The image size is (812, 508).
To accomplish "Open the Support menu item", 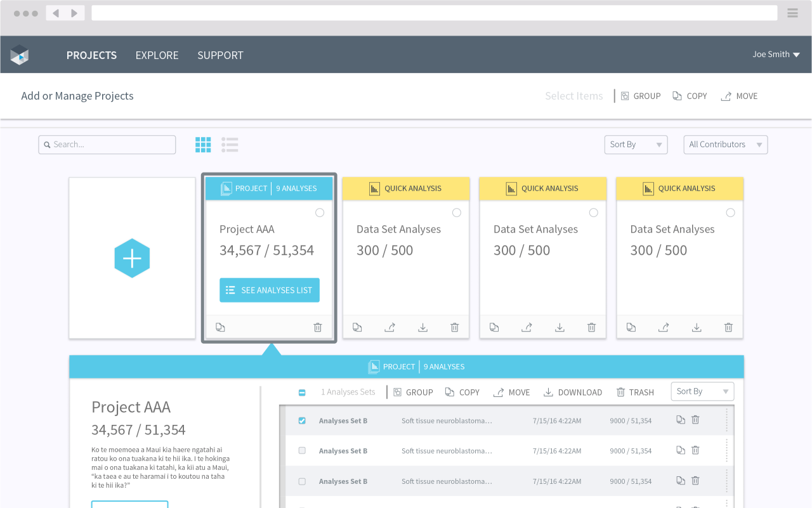I will 220,55.
